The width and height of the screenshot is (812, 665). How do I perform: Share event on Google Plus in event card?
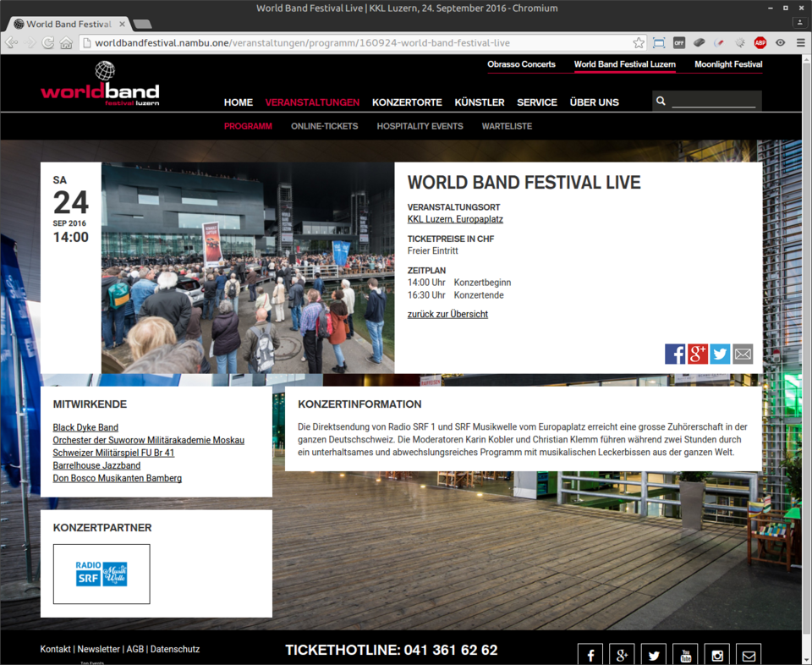698,354
